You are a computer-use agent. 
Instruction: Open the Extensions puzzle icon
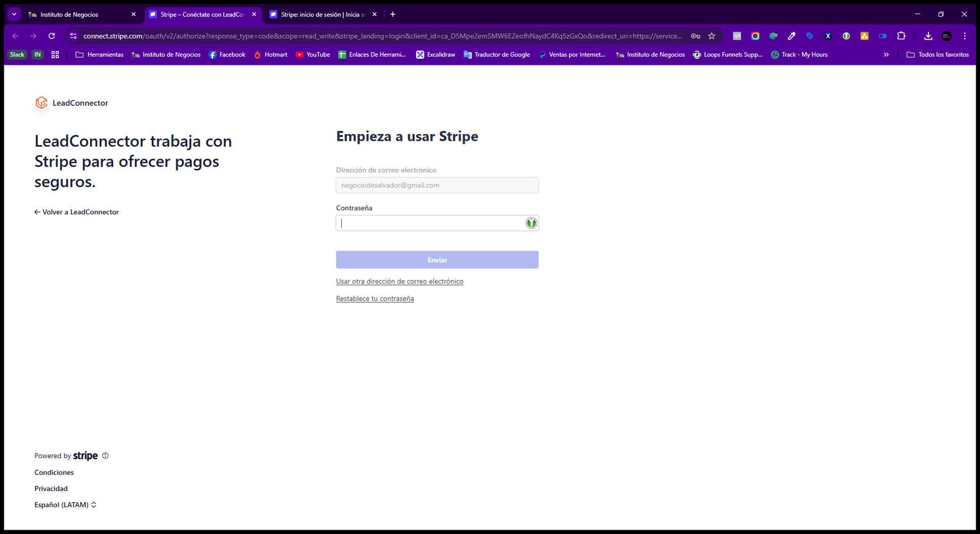point(901,36)
